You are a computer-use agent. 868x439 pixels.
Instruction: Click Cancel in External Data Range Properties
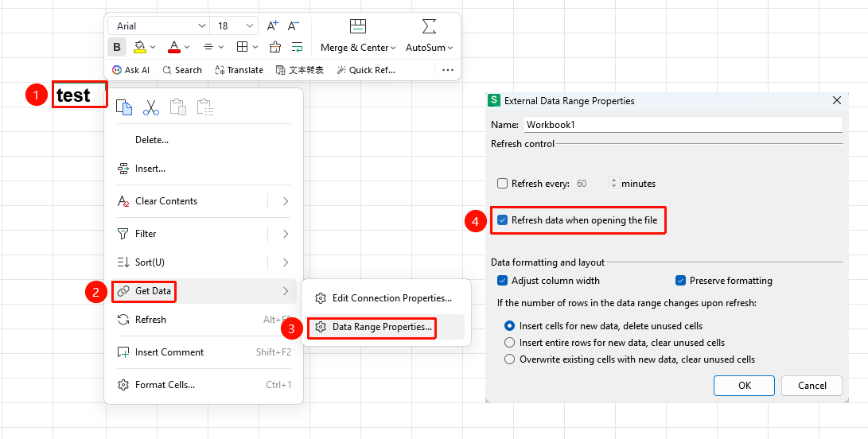tap(812, 386)
